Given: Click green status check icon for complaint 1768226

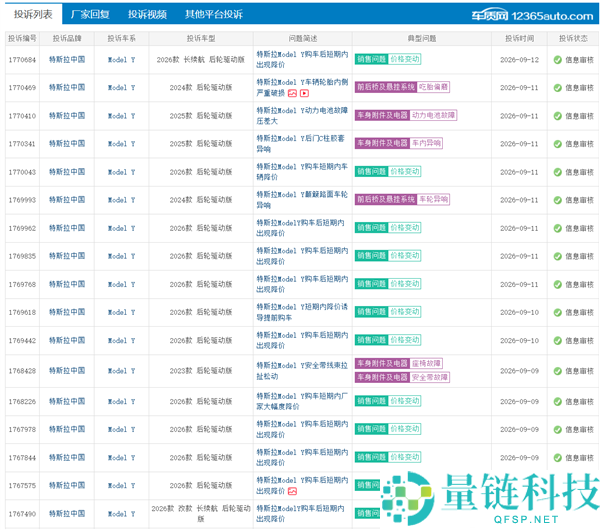Looking at the screenshot, I should (558, 401).
